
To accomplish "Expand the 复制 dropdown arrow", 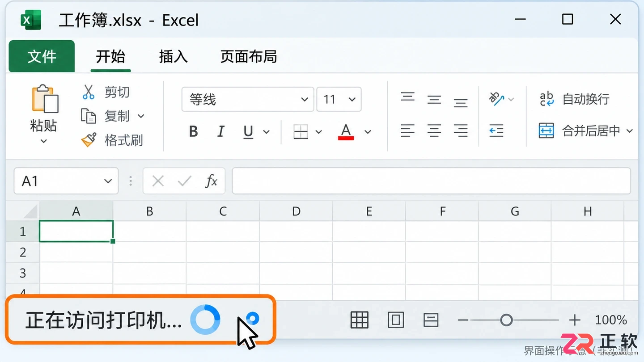I will pyautogui.click(x=141, y=116).
